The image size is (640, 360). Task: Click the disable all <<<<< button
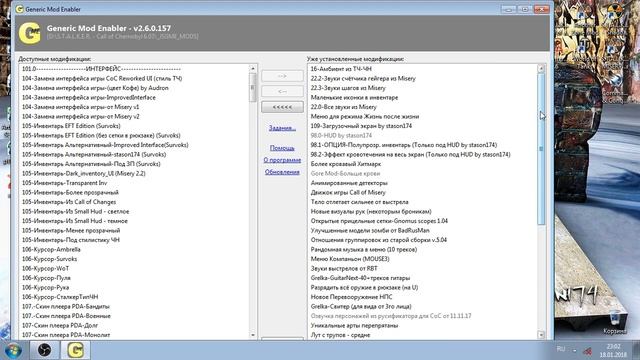[282, 107]
